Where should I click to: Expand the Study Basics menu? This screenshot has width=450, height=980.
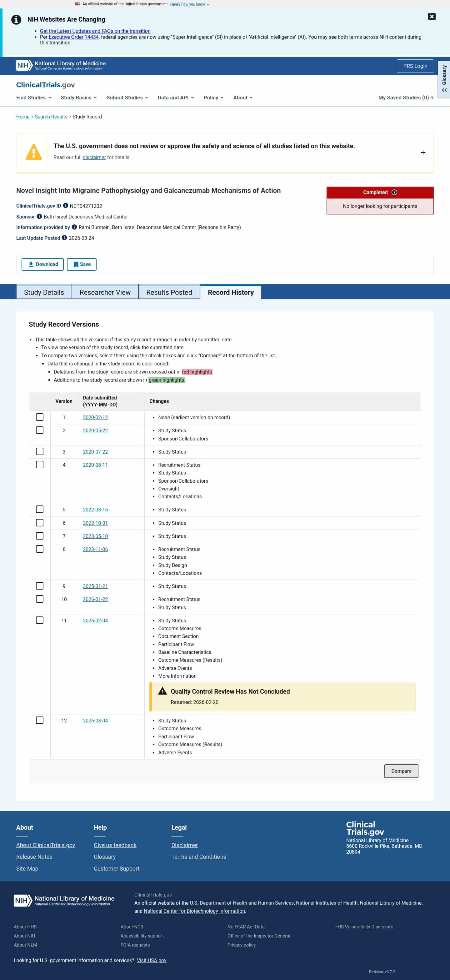[x=79, y=98]
